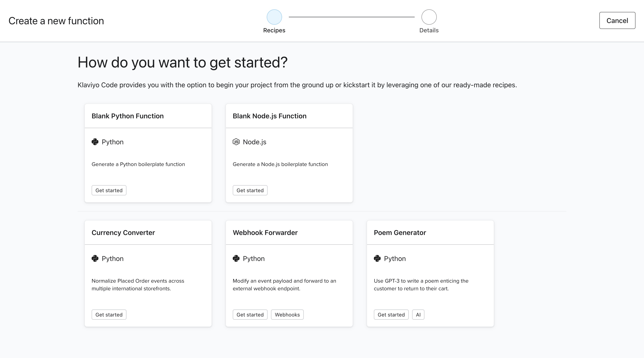The width and height of the screenshot is (644, 358).
Task: Get started with Blank Node.js Function
Action: (x=250, y=190)
